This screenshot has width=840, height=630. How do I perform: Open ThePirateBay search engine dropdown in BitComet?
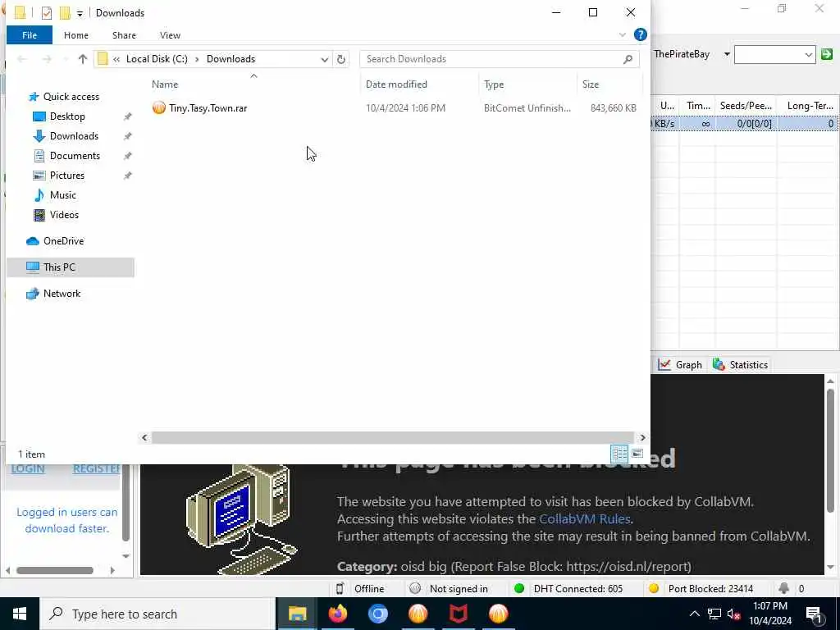(x=727, y=54)
